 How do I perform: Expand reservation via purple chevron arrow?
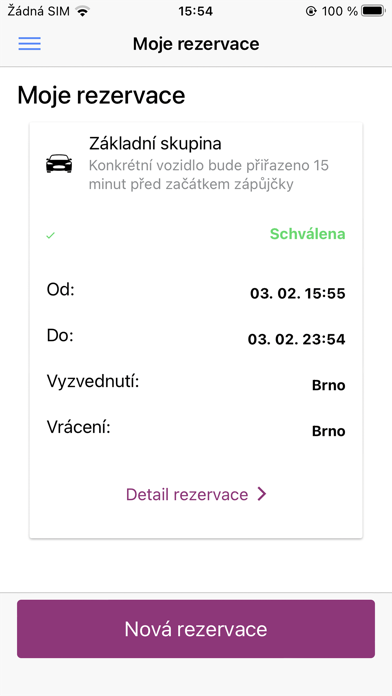click(262, 494)
